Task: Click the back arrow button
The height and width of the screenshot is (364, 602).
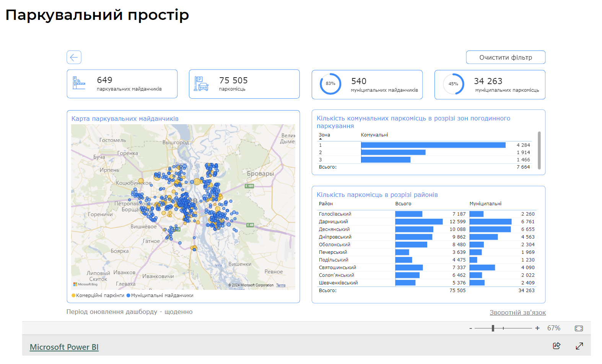Action: tap(74, 57)
